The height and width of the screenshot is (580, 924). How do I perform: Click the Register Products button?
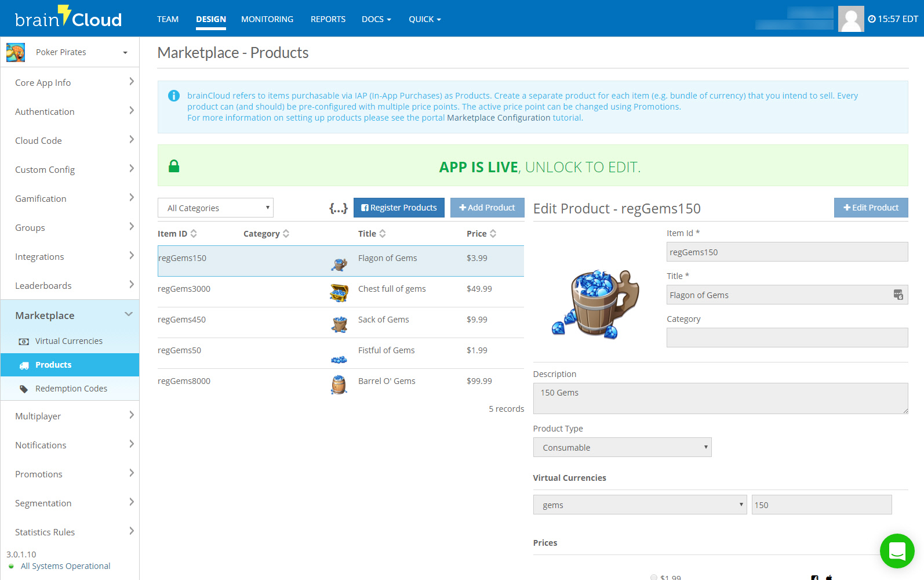point(399,208)
